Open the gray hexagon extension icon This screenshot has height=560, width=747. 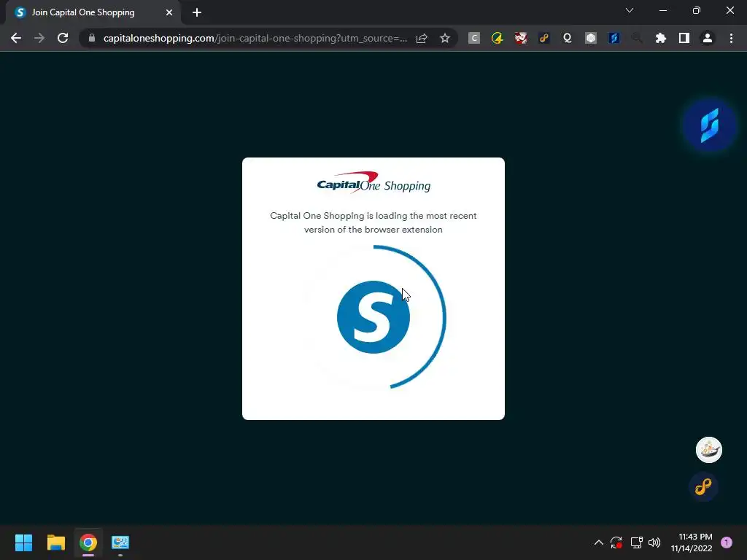tap(591, 38)
